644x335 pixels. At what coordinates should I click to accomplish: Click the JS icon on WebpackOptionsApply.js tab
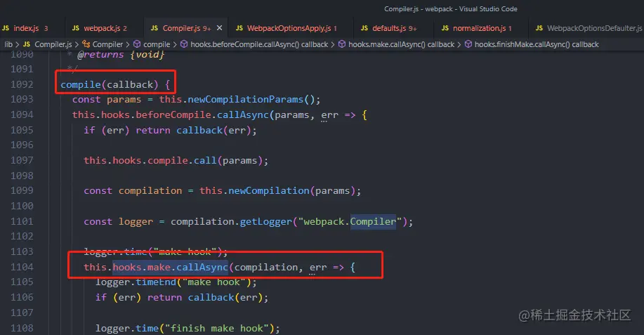[x=239, y=28]
